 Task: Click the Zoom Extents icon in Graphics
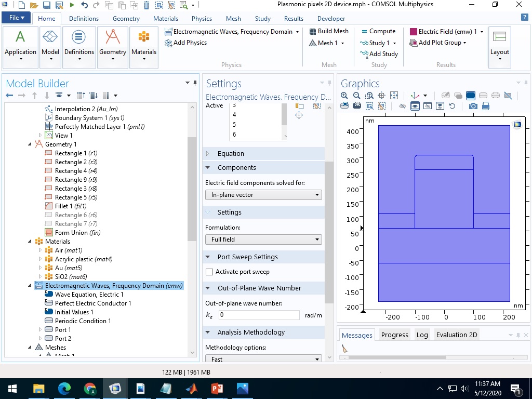point(394,96)
